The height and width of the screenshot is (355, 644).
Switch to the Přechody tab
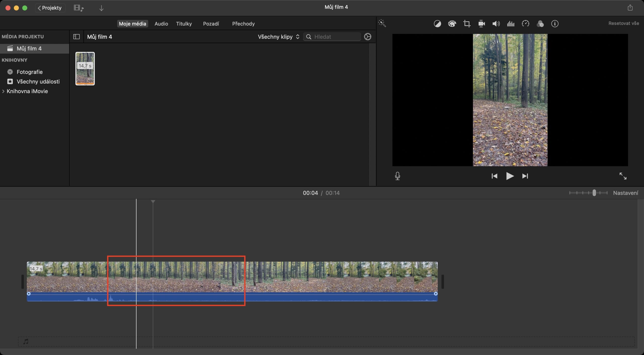pyautogui.click(x=243, y=24)
